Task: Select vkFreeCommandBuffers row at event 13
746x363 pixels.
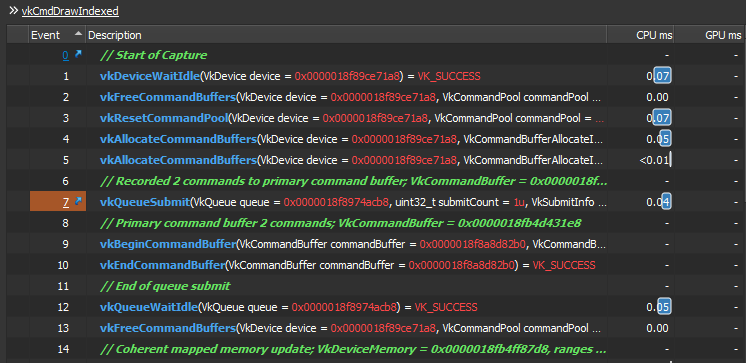Action: [x=376, y=328]
